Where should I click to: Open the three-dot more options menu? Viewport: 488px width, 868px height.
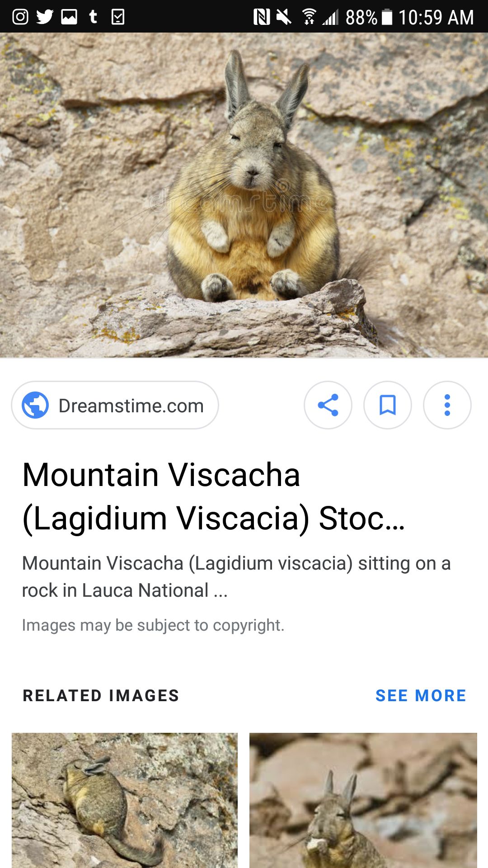pyautogui.click(x=447, y=405)
